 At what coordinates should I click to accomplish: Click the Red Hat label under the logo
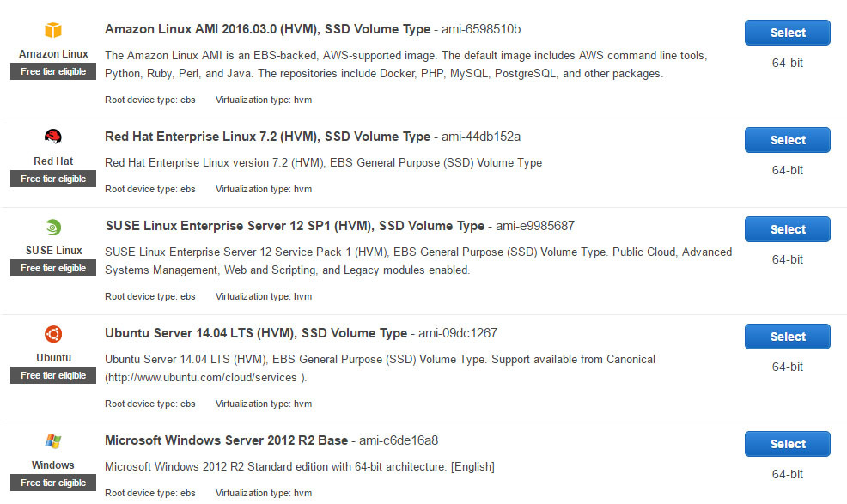coord(53,161)
